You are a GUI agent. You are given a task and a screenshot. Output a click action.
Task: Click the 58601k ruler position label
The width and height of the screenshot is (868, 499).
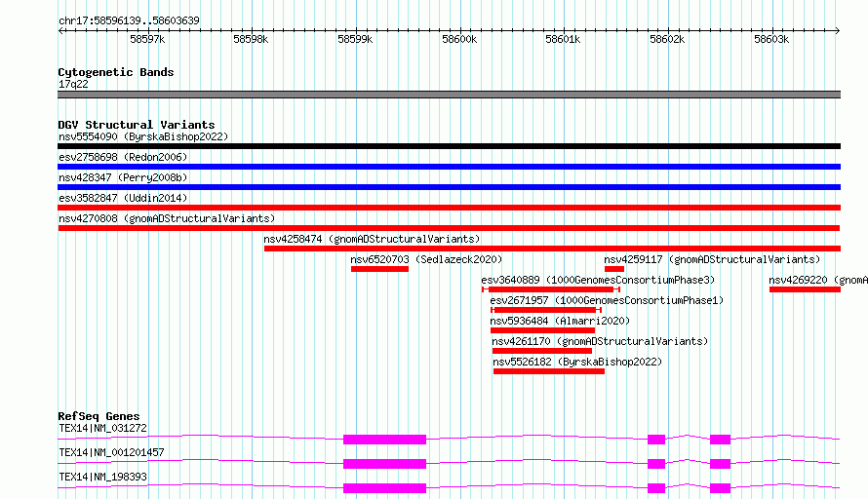tap(563, 39)
